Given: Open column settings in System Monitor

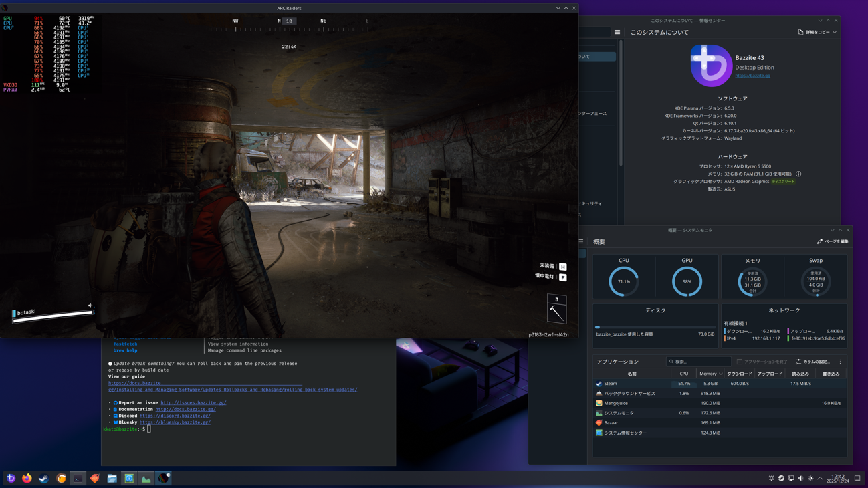Looking at the screenshot, I should pyautogui.click(x=813, y=362).
